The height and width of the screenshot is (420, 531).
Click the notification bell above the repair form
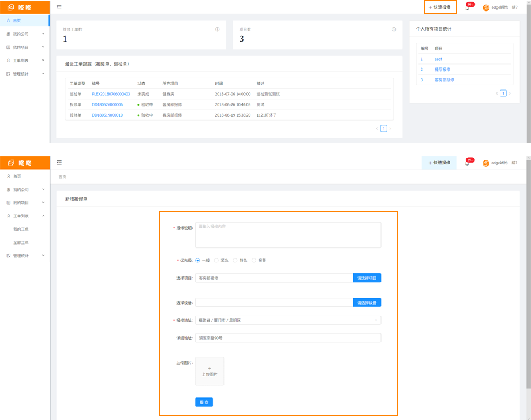(x=467, y=163)
